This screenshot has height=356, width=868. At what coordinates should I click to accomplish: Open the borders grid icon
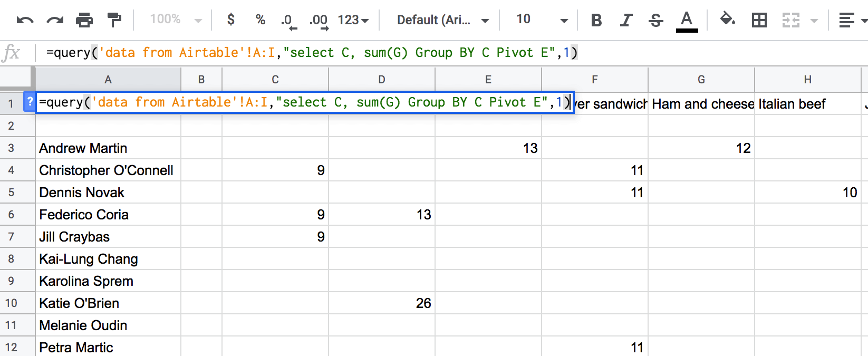[759, 20]
